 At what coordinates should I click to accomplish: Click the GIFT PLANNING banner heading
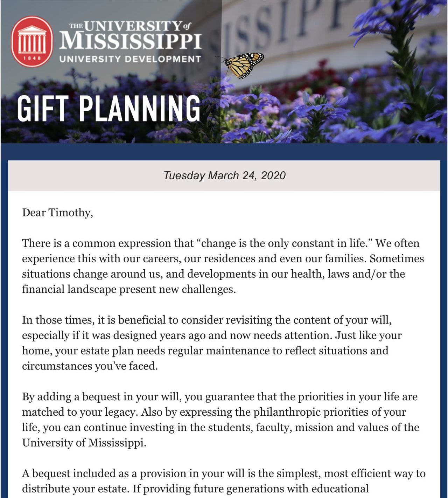(109, 109)
